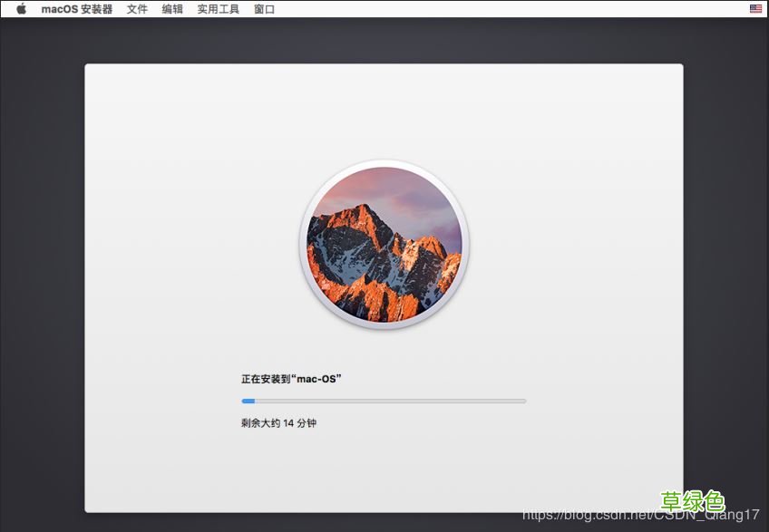Click the installation progress bar
The width and height of the screenshot is (769, 532).
[384, 401]
